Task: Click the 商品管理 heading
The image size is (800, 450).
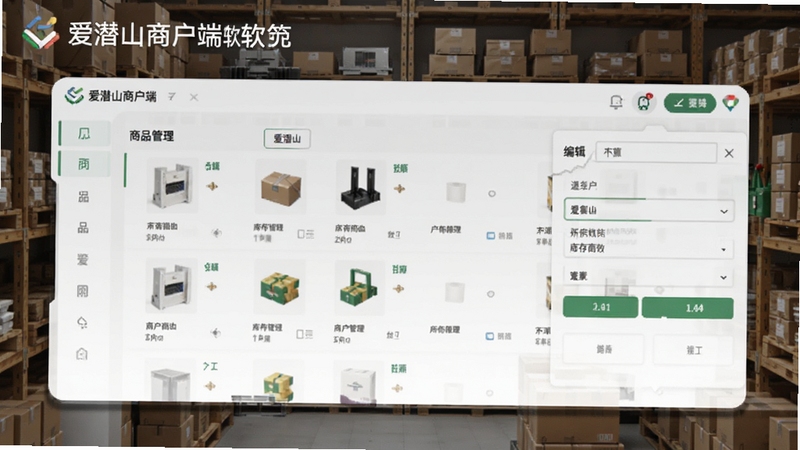Action: (x=152, y=136)
